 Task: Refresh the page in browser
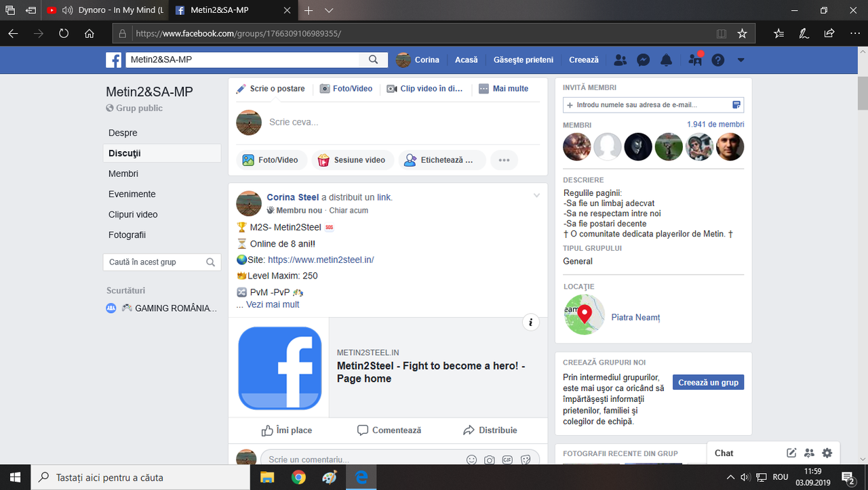(x=64, y=33)
